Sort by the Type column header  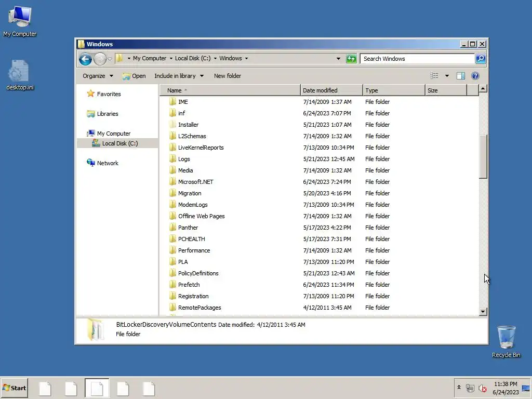tap(394, 90)
